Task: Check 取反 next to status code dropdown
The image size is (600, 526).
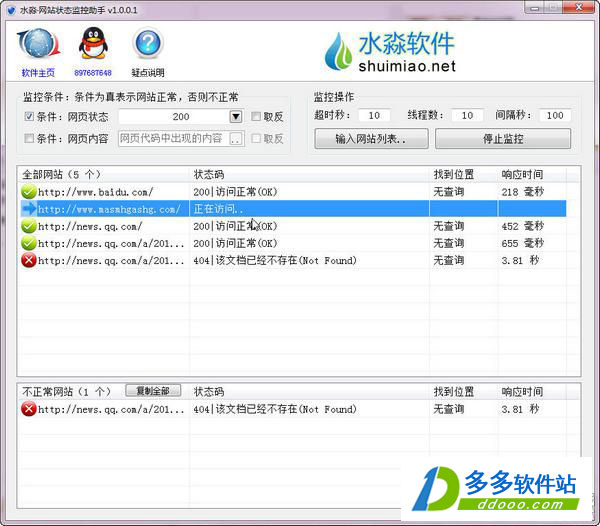Action: pyautogui.click(x=256, y=117)
